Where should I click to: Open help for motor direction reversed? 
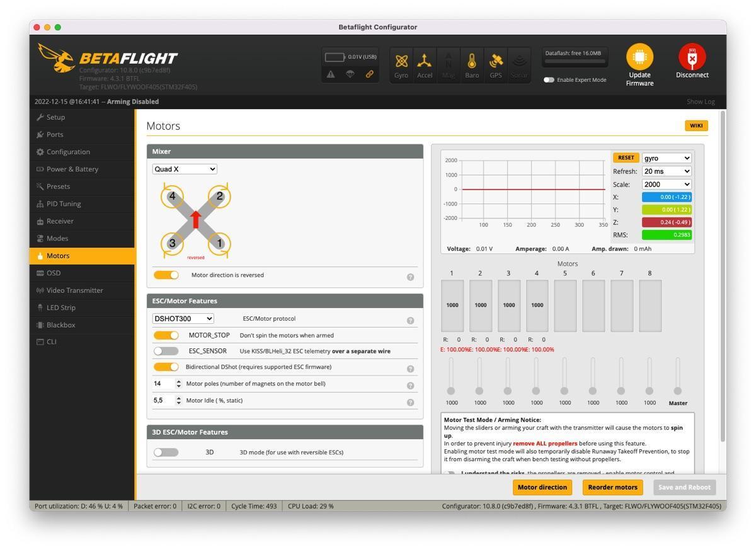click(x=410, y=277)
